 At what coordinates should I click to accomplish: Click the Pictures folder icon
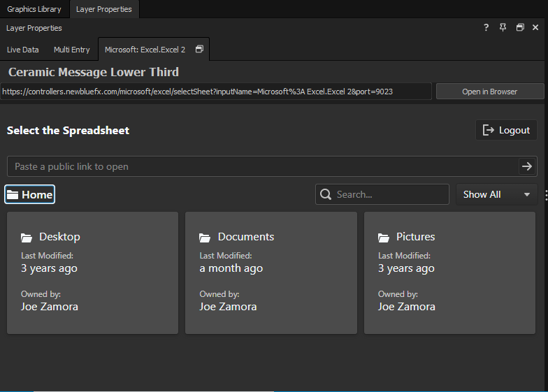383,238
